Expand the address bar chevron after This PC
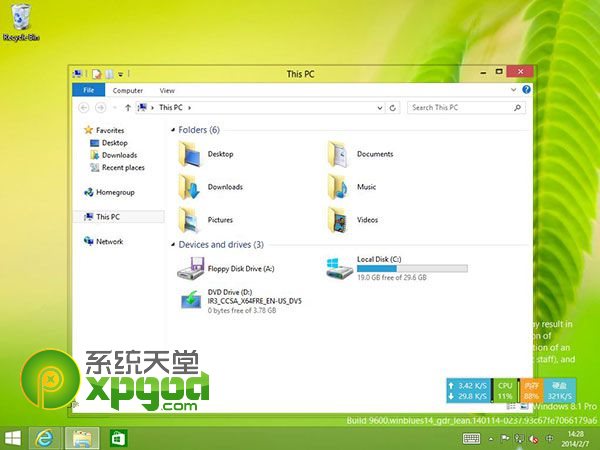600x450 pixels. pyautogui.click(x=189, y=108)
